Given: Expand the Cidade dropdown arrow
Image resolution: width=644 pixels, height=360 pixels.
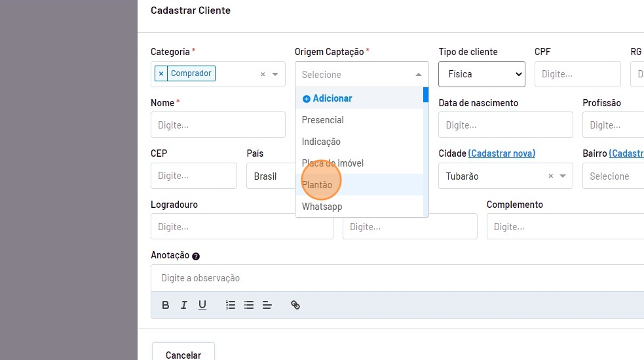Looking at the screenshot, I should pyautogui.click(x=563, y=176).
